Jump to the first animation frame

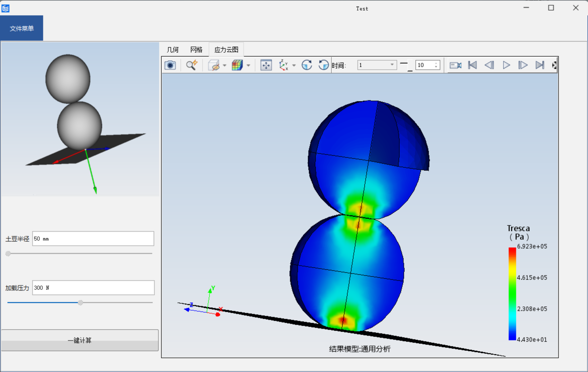click(x=473, y=65)
